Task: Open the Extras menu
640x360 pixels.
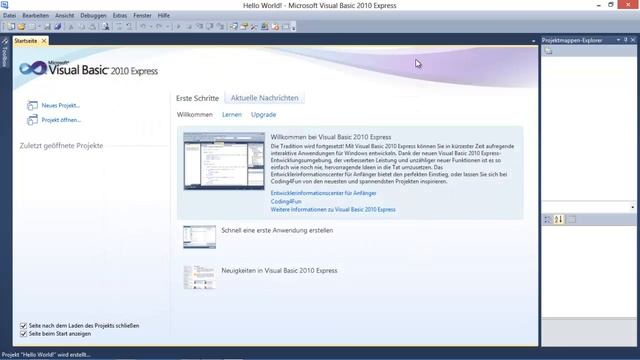Action: click(120, 16)
